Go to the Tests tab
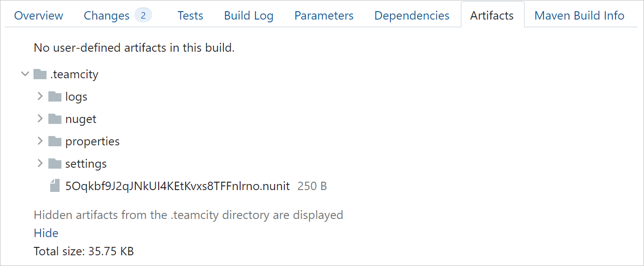Screen dimensions: 644x266 (x=190, y=16)
